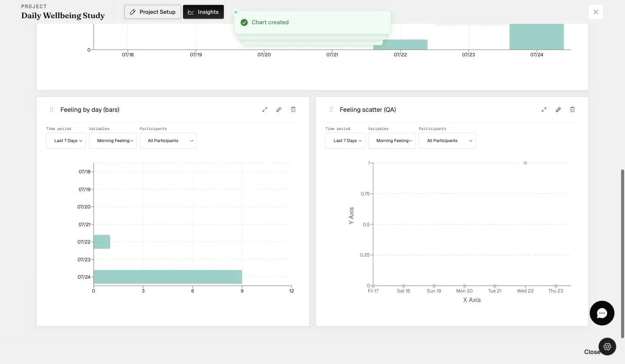Click the Chart created message text
The image size is (625, 364).
pyautogui.click(x=270, y=23)
